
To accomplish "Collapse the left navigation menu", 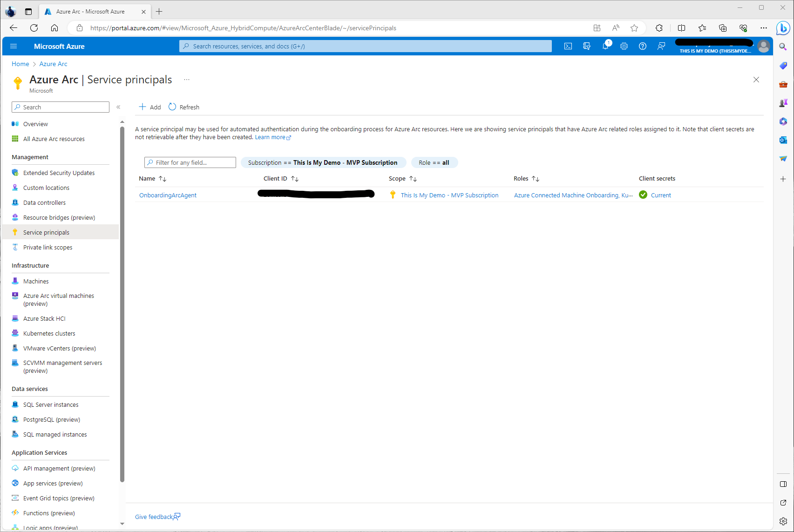I will tap(118, 107).
